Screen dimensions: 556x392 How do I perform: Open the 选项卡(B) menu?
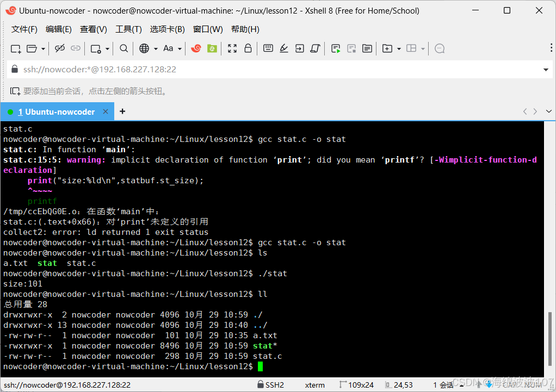(x=168, y=29)
